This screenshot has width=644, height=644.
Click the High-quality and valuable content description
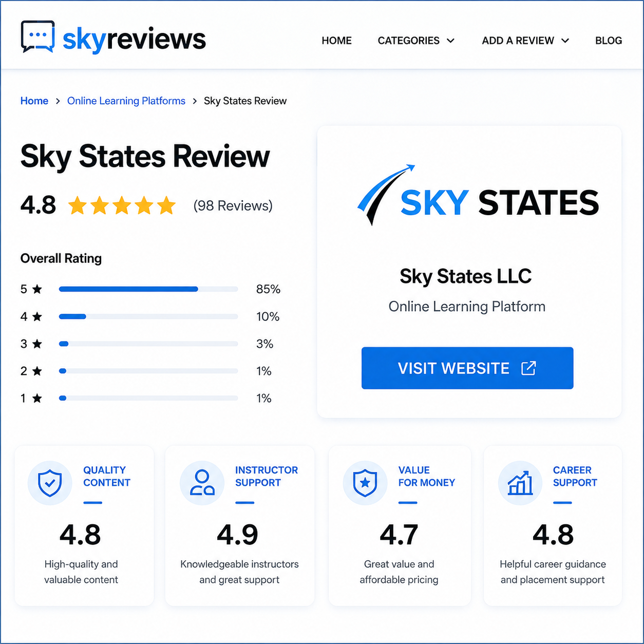click(81, 572)
